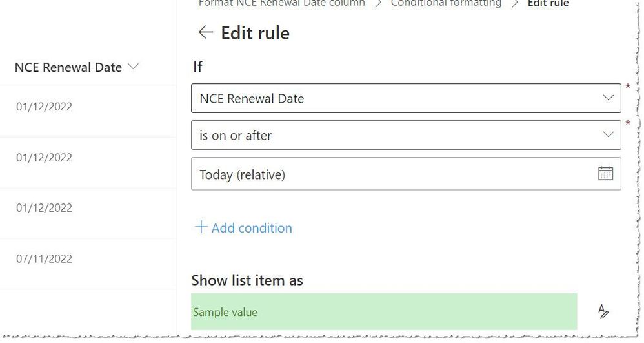Select the second 01/12/2022 date cell

44,158
